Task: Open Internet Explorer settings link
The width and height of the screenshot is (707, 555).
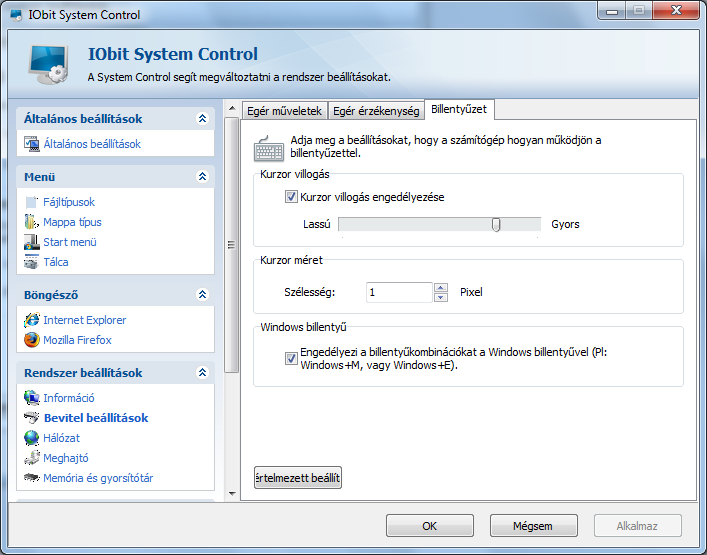Action: 85,320
